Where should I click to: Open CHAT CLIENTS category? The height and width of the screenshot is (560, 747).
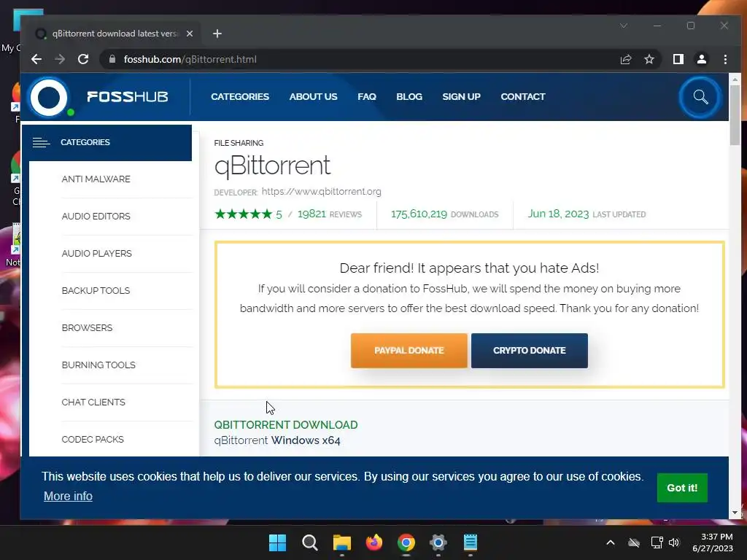(x=93, y=402)
